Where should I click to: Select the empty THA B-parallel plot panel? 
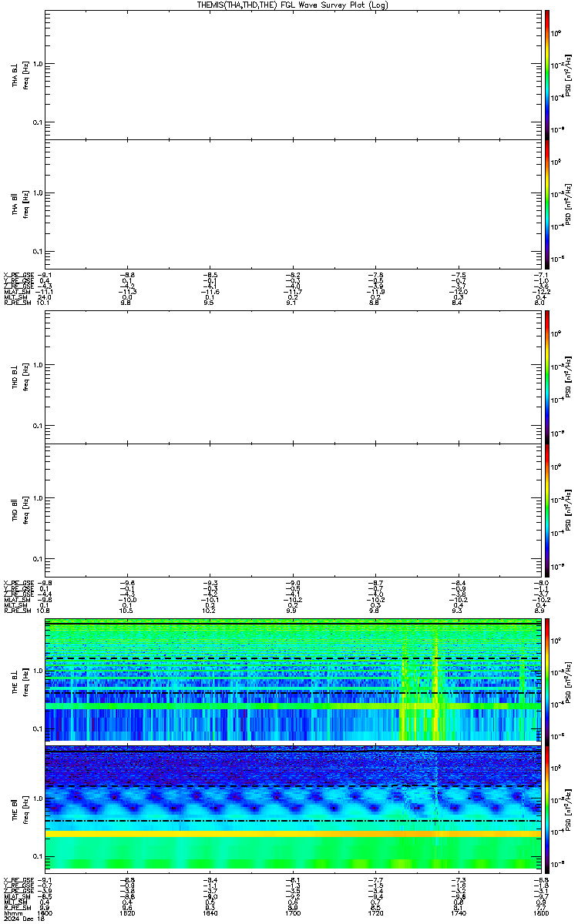293,204
